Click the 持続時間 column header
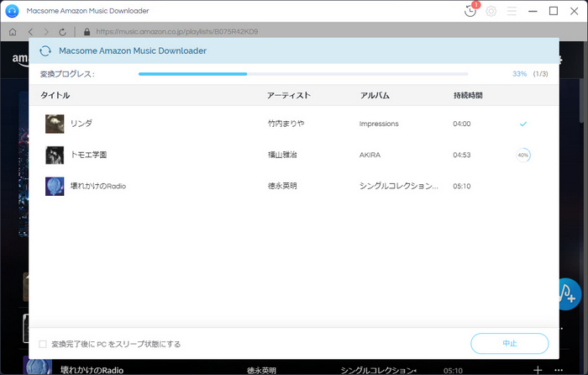The image size is (588, 375). [468, 95]
